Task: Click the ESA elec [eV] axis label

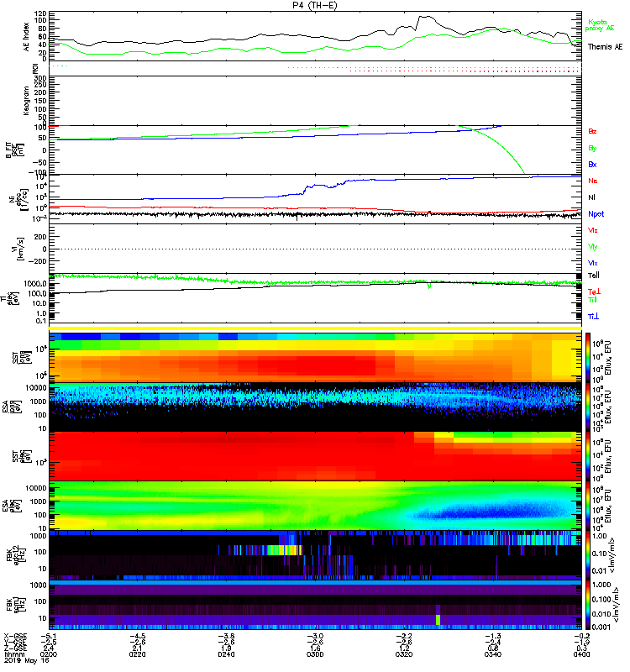Action: 10,507
